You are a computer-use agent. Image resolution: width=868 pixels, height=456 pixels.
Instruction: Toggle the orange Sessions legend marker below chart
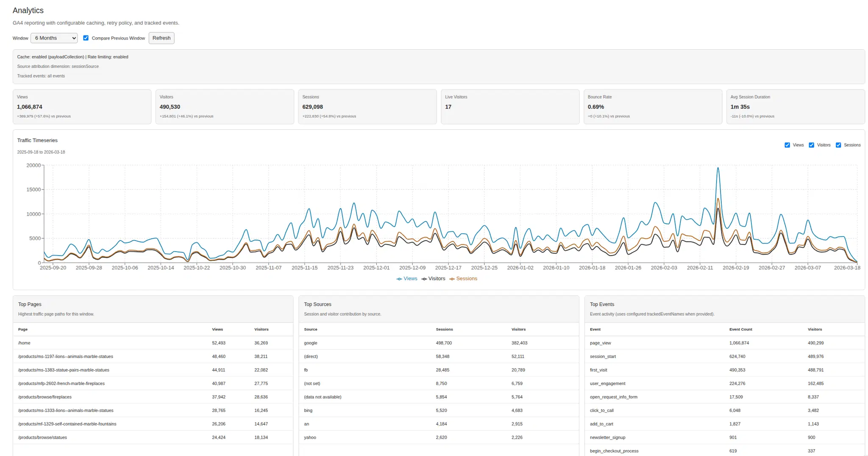click(451, 279)
